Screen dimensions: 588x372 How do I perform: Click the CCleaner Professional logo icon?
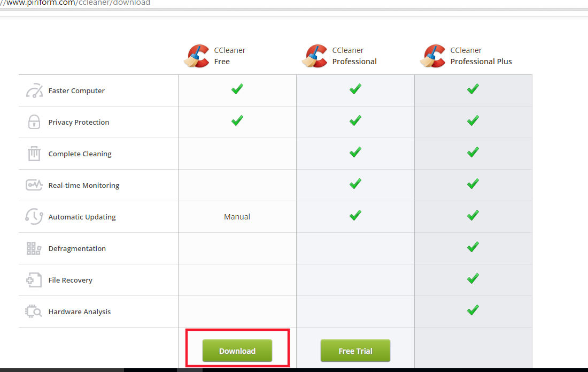click(x=315, y=56)
